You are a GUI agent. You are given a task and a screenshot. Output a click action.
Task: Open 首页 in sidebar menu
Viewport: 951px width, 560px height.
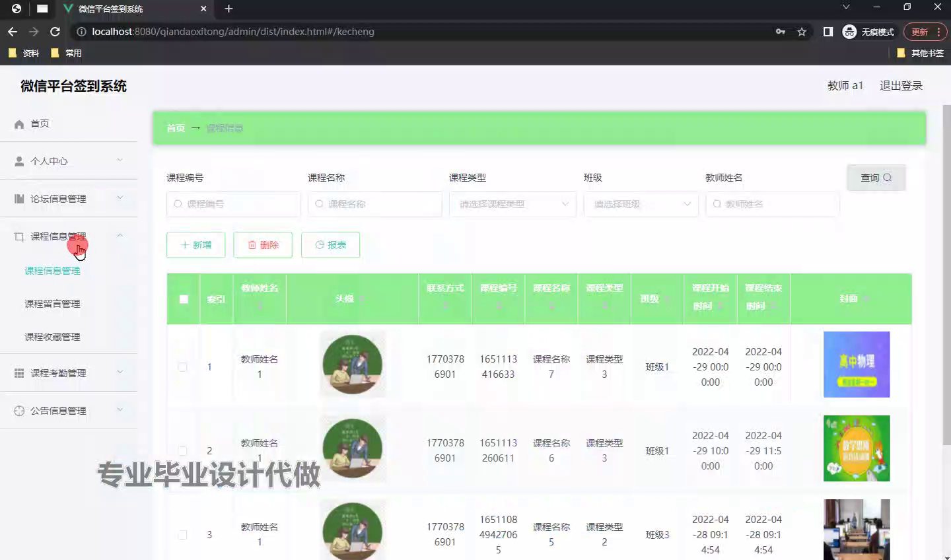[x=40, y=124]
